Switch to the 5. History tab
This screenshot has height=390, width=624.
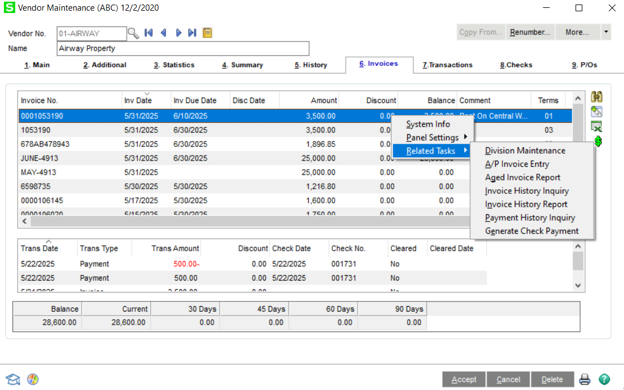click(x=311, y=65)
